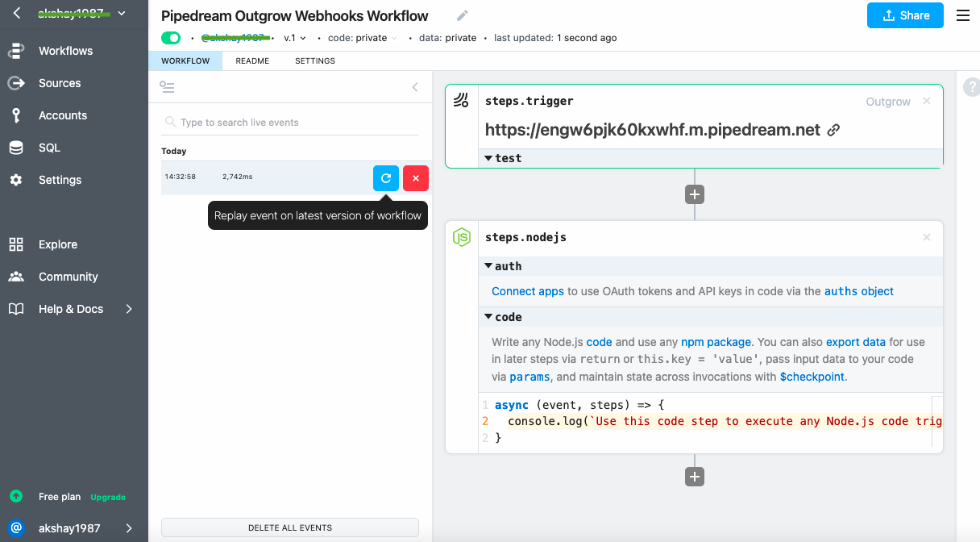Open the auths object link
The image size is (980, 542).
coord(859,291)
